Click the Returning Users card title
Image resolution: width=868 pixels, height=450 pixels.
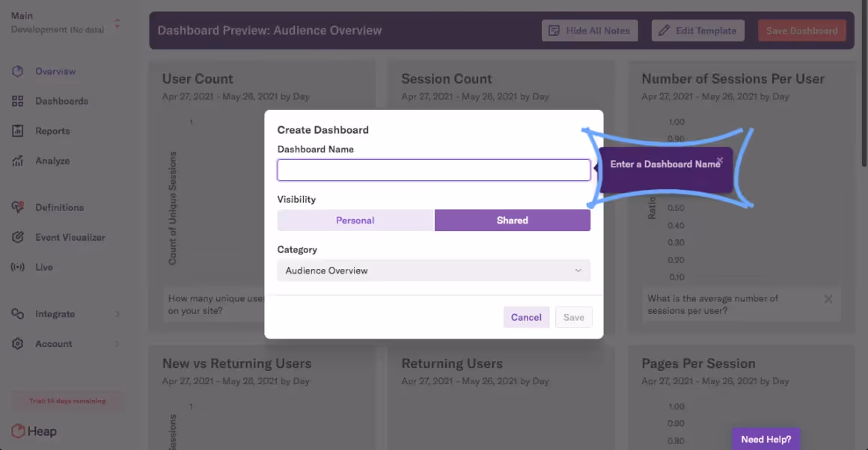pos(452,363)
